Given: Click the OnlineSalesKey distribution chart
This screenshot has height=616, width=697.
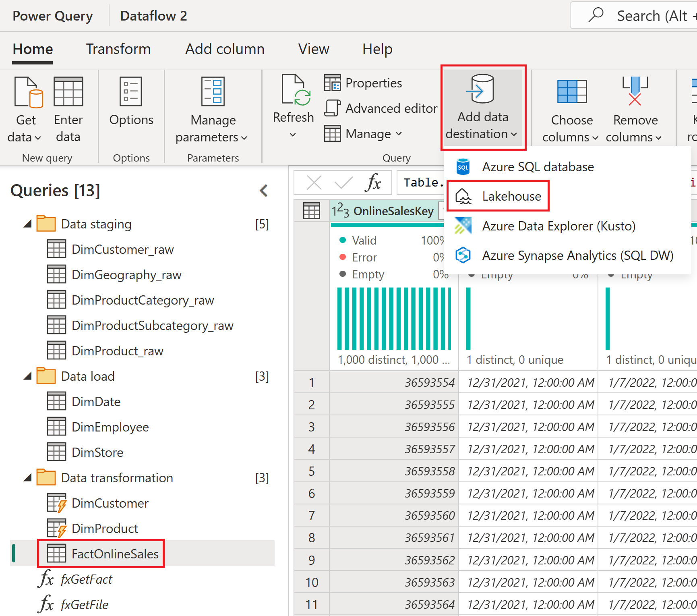Looking at the screenshot, I should tap(394, 318).
